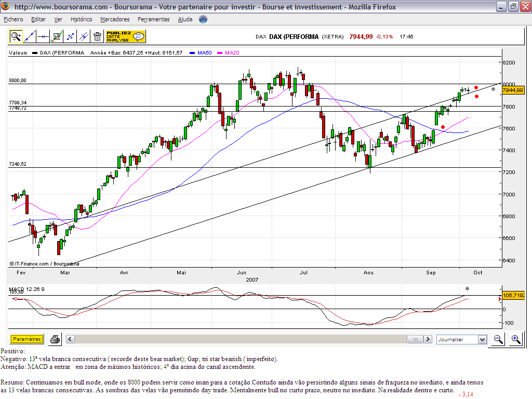Screen dimensions: 532x399
Task: Click the 7799,34 level label
Action: pos(18,102)
